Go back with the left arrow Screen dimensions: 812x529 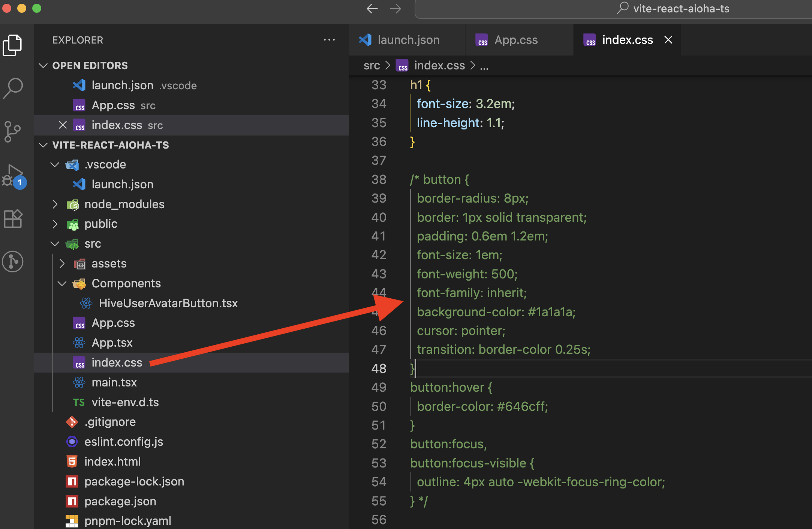pyautogui.click(x=372, y=9)
